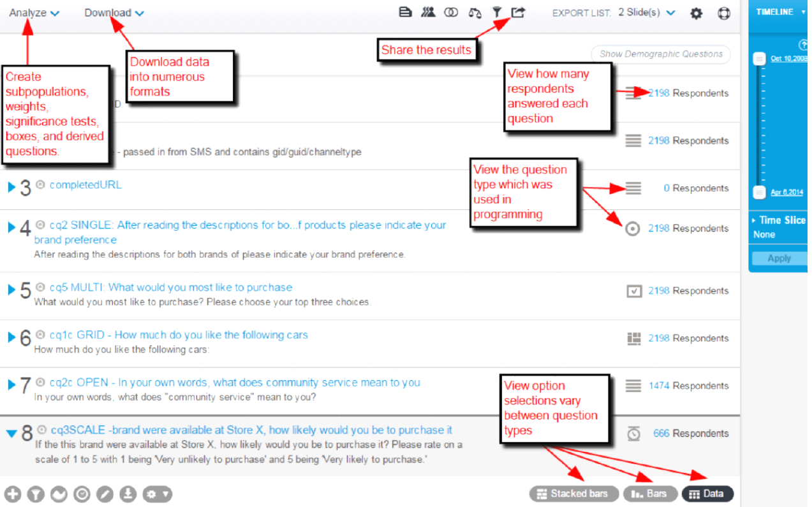Collapse question 8 cq3SCALE
The width and height of the screenshot is (812, 507).
(x=11, y=433)
